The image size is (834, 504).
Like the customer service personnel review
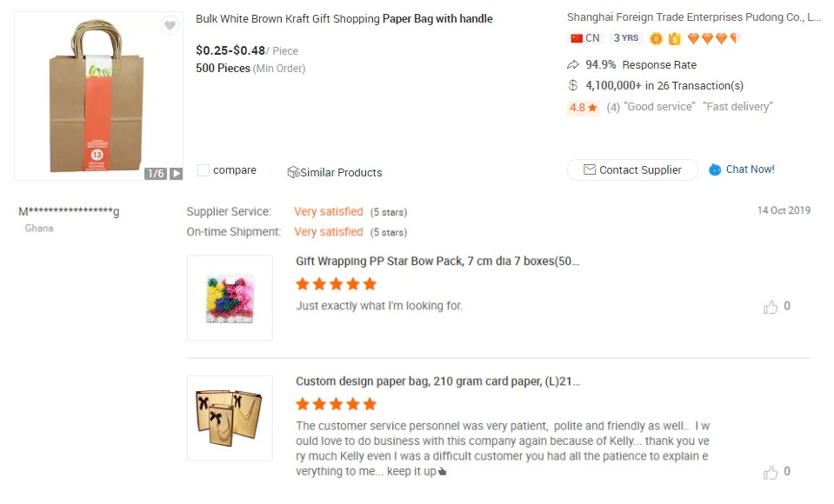[771, 473]
